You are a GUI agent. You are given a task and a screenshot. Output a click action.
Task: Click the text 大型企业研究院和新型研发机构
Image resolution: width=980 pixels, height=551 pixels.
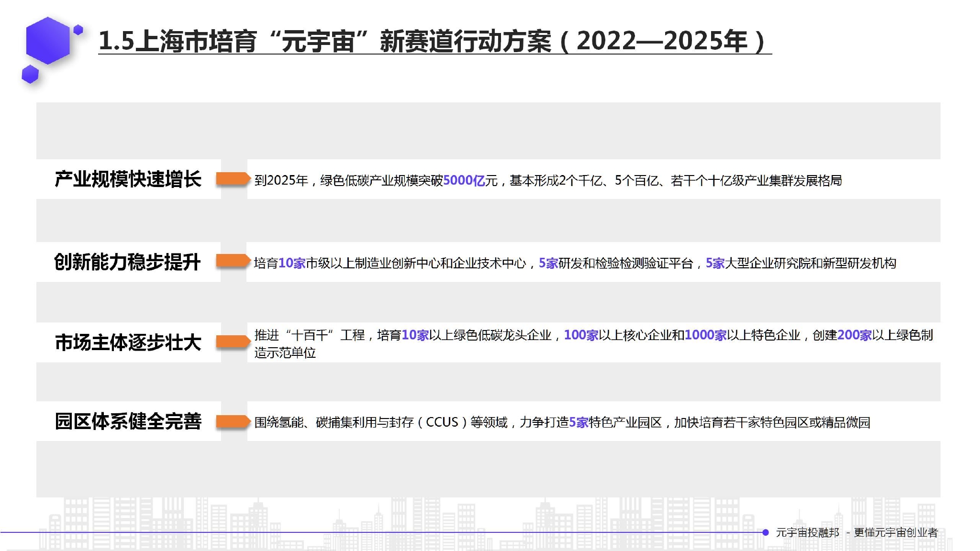[x=811, y=263]
